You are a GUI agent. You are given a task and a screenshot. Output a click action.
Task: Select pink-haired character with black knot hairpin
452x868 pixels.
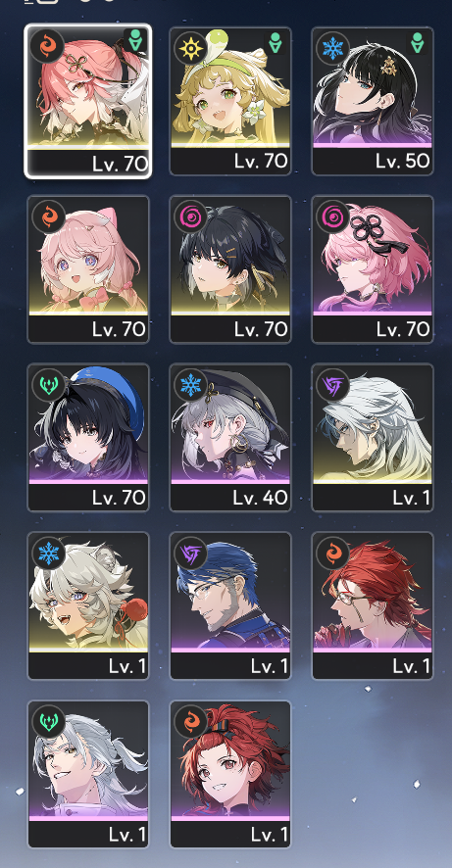point(373,269)
